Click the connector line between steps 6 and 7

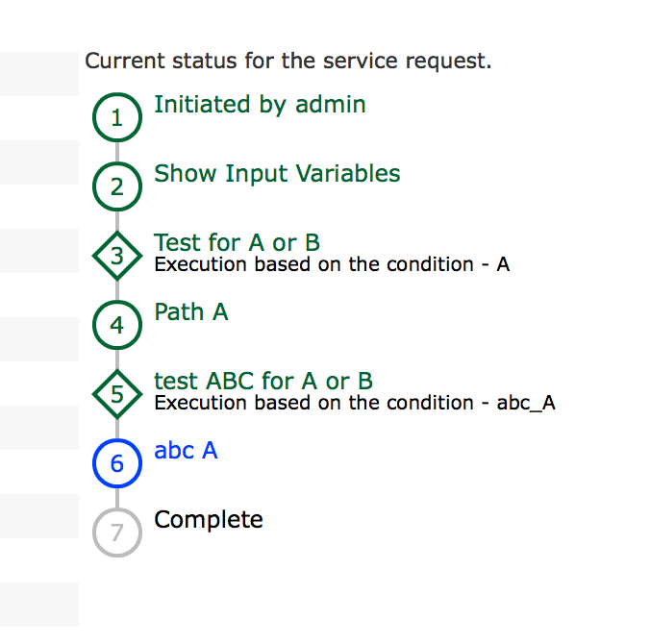[x=117, y=498]
